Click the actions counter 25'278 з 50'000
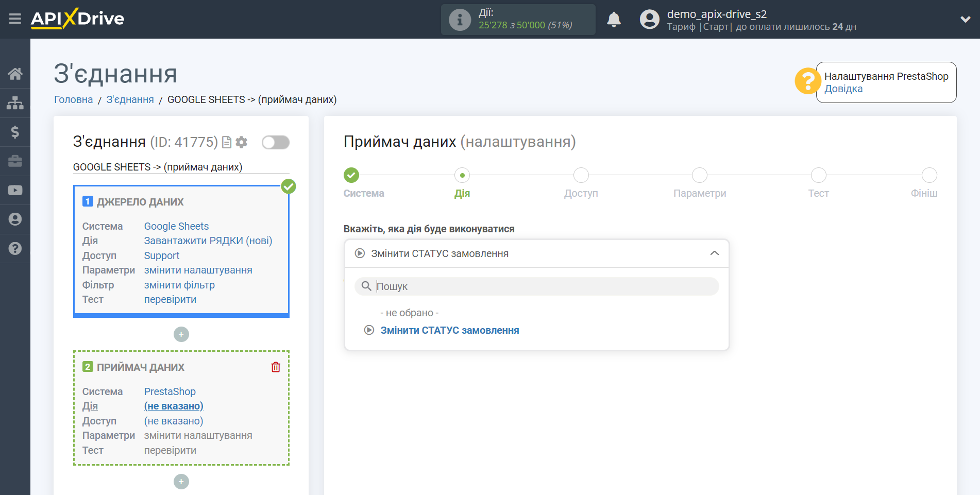980x495 pixels. [x=525, y=25]
